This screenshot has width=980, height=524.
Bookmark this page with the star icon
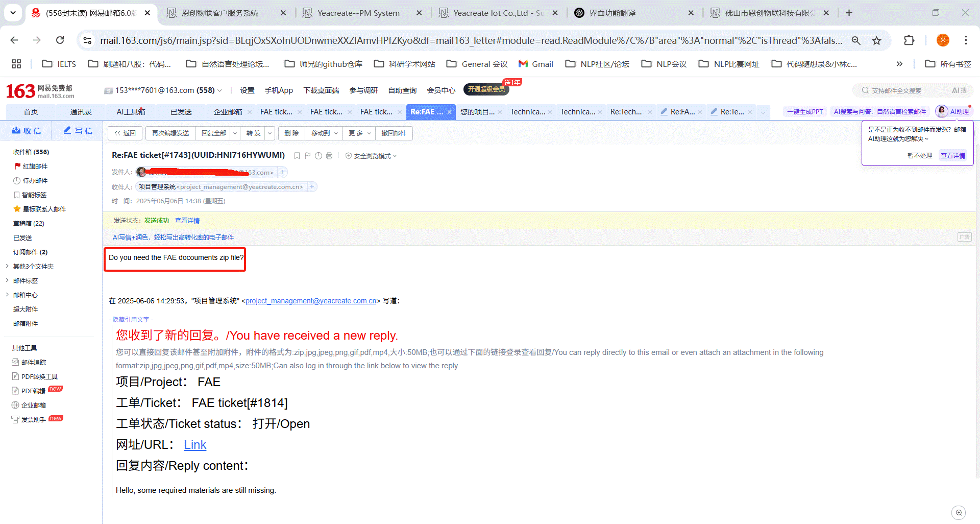876,40
